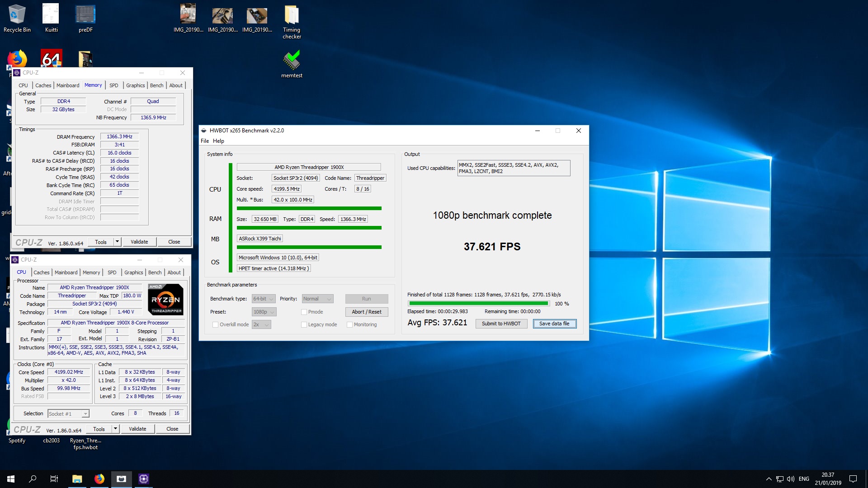Open the Preset 1080p dropdown
The image size is (868, 488).
[264, 312]
